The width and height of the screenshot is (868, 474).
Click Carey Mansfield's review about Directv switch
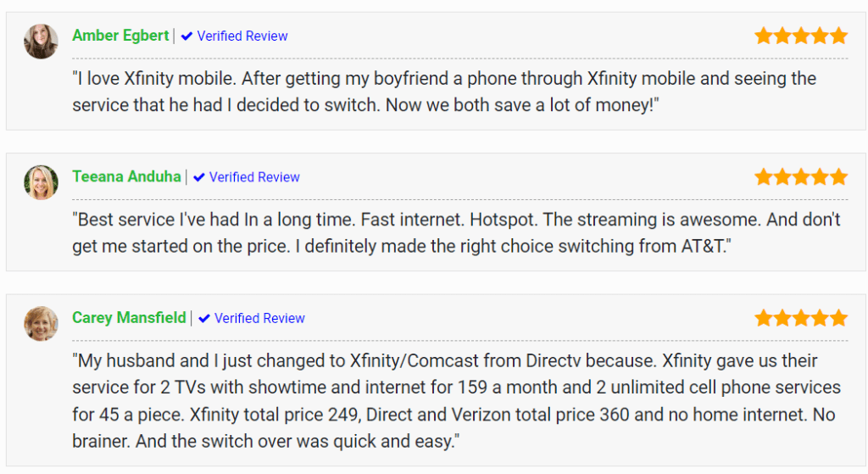point(456,401)
